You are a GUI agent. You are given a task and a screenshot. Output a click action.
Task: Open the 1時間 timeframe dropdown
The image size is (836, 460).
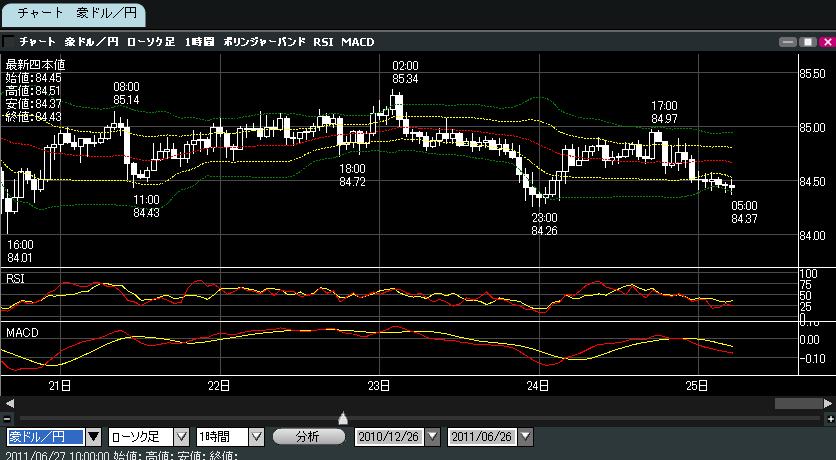pyautogui.click(x=255, y=437)
